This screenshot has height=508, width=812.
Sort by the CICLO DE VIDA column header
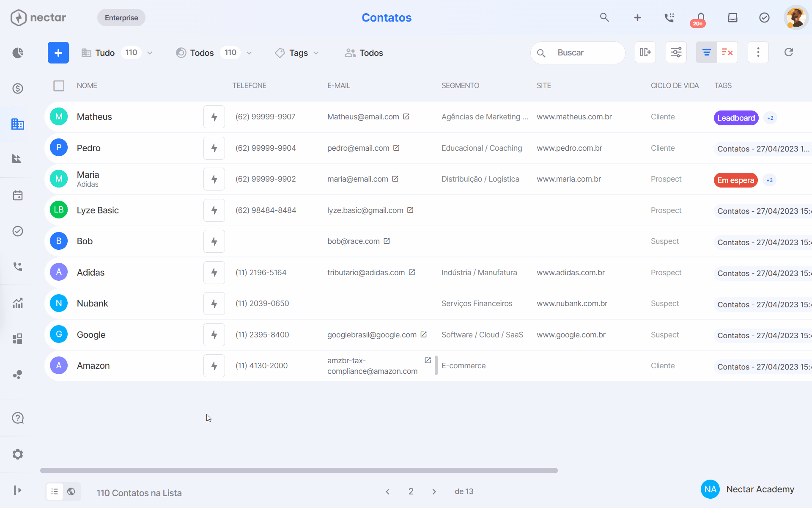[675, 86]
